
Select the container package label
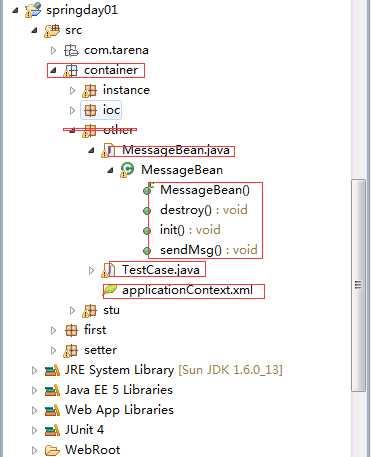[x=111, y=70]
